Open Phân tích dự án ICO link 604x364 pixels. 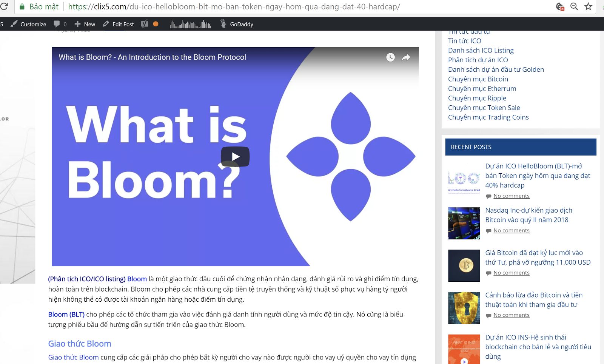(478, 60)
